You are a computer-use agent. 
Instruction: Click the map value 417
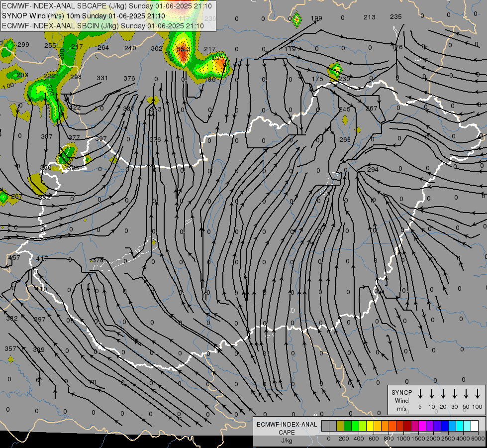point(42,259)
